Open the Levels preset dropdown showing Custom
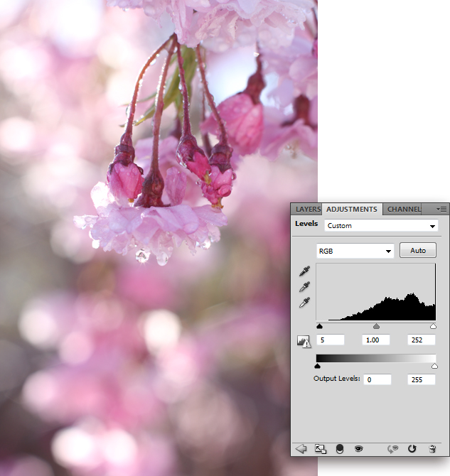450x476 pixels. point(381,226)
